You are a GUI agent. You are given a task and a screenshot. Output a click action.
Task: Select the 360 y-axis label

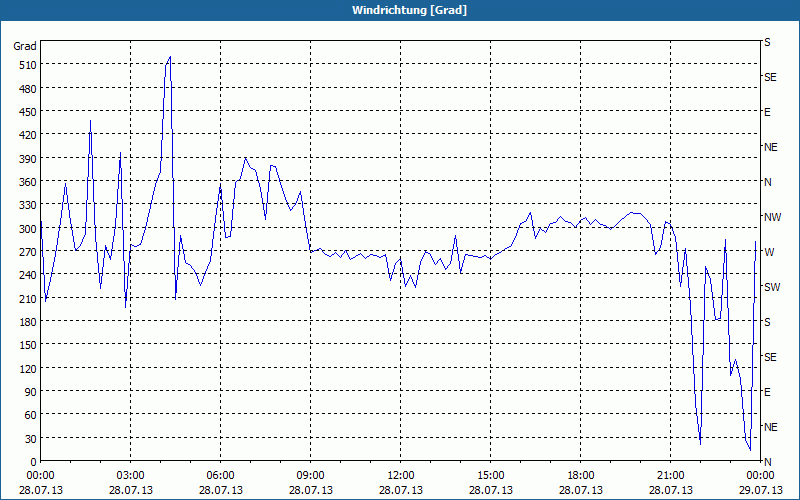click(x=28, y=182)
